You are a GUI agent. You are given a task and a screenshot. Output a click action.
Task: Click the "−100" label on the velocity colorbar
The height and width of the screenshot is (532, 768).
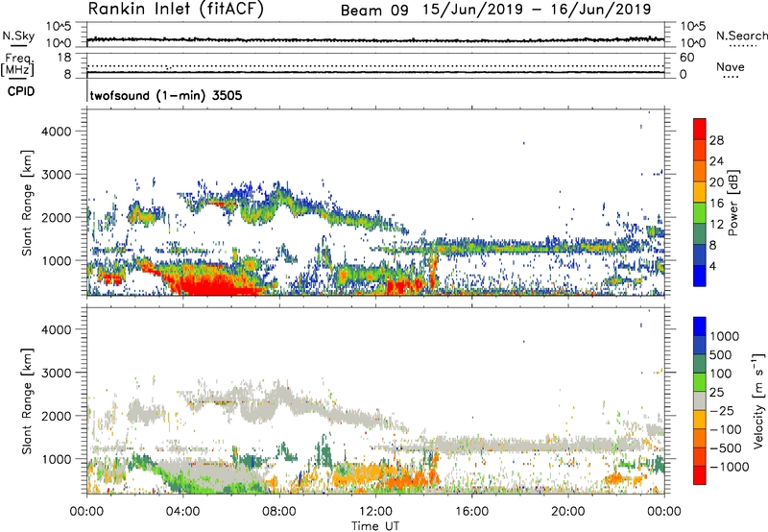725,429
